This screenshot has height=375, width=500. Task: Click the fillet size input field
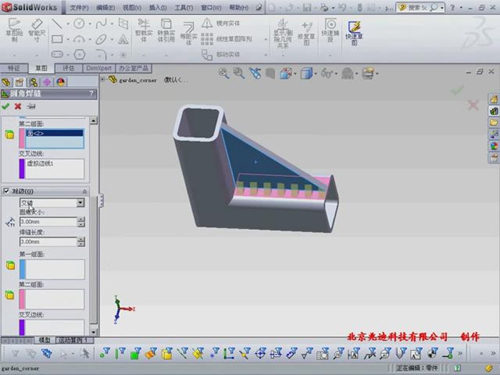48,222
